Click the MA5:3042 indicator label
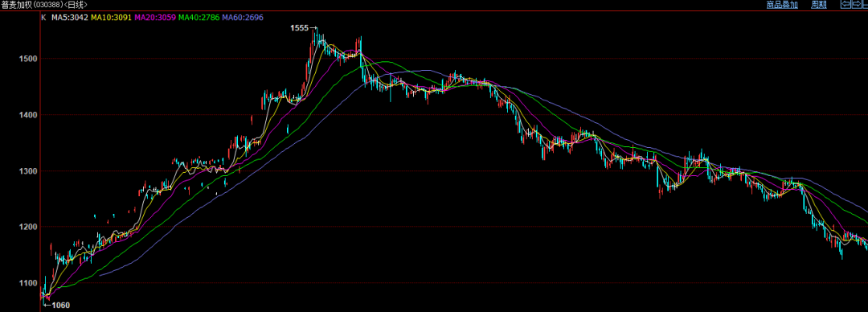 (x=70, y=17)
